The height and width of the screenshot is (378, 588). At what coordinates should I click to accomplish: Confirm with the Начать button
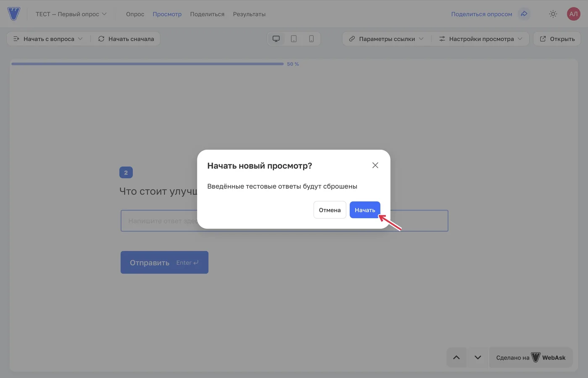[x=365, y=210]
